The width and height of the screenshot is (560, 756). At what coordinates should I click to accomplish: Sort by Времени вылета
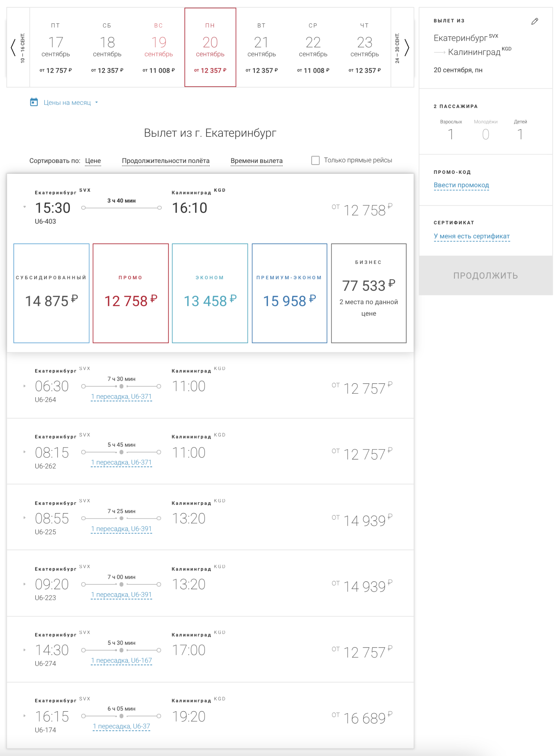[257, 160]
